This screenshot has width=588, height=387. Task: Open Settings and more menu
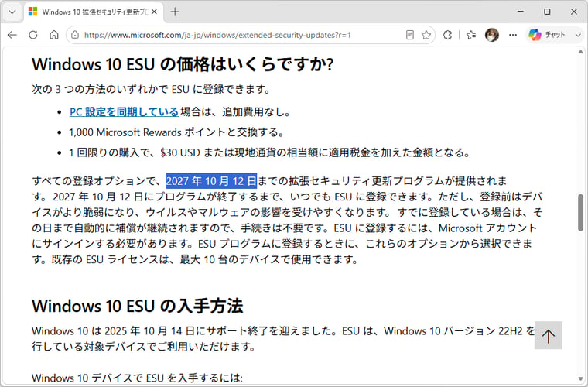513,35
